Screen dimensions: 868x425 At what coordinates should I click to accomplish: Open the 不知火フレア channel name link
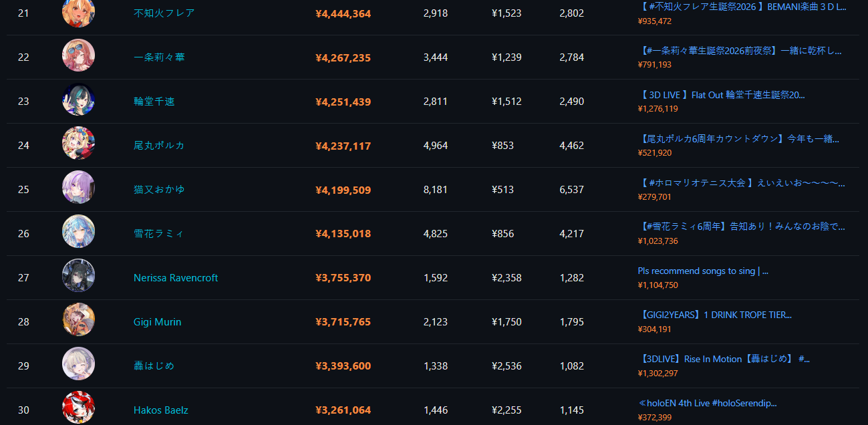tap(164, 13)
